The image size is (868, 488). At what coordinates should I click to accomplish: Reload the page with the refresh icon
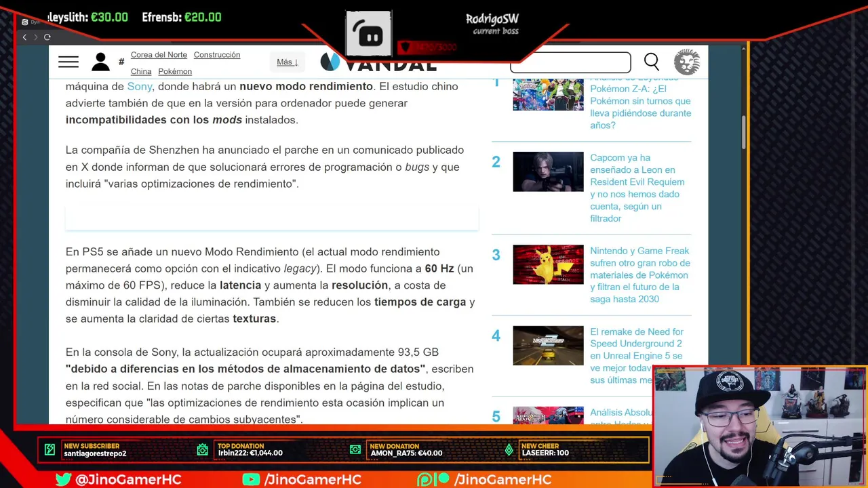click(47, 37)
